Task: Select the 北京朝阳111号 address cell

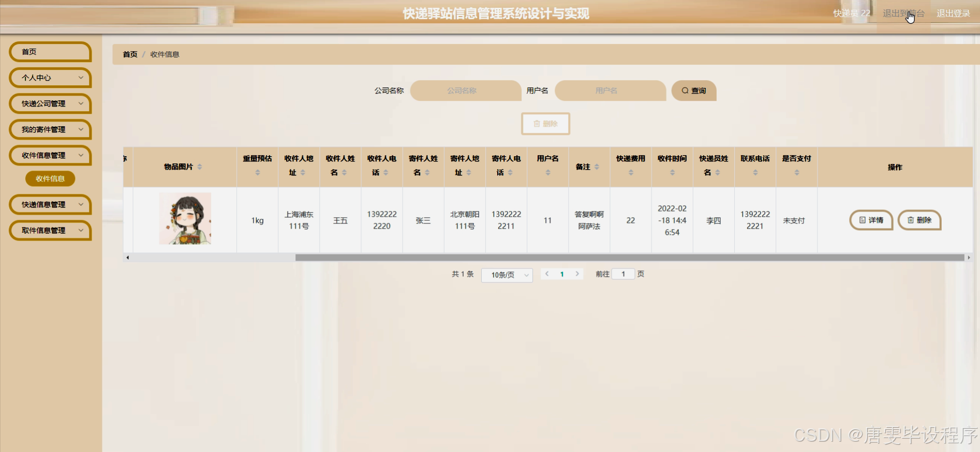Action: click(465, 220)
